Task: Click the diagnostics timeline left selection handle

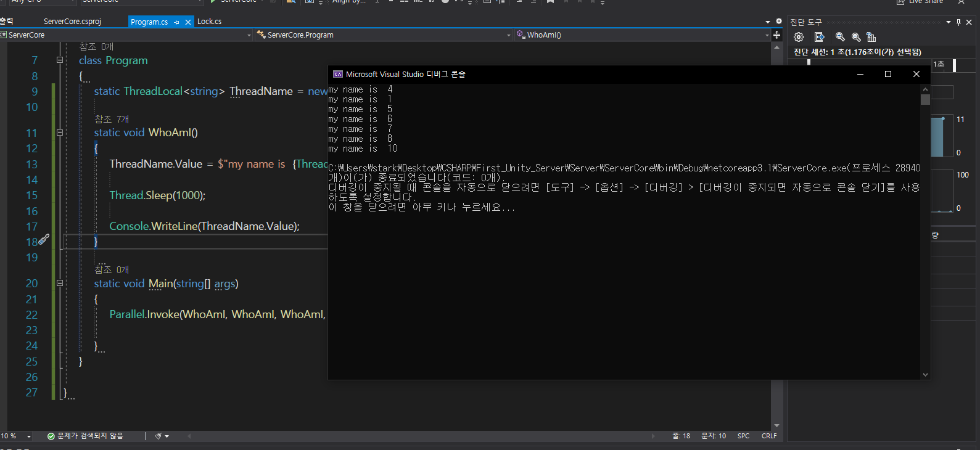Action: (809, 62)
